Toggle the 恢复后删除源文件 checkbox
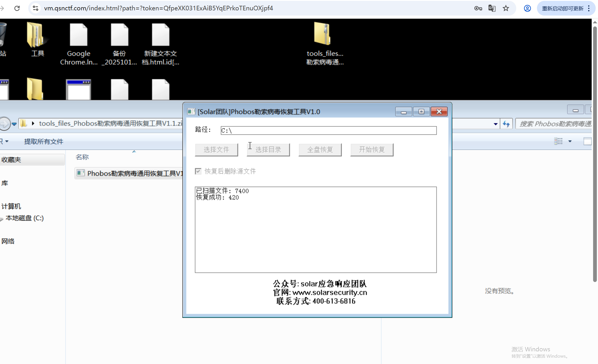The width and height of the screenshot is (598, 364). (x=198, y=171)
